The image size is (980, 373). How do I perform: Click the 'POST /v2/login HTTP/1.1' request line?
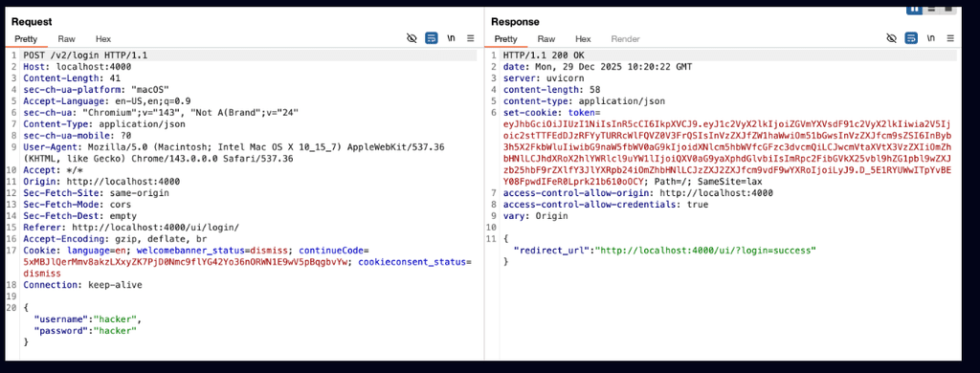click(85, 55)
